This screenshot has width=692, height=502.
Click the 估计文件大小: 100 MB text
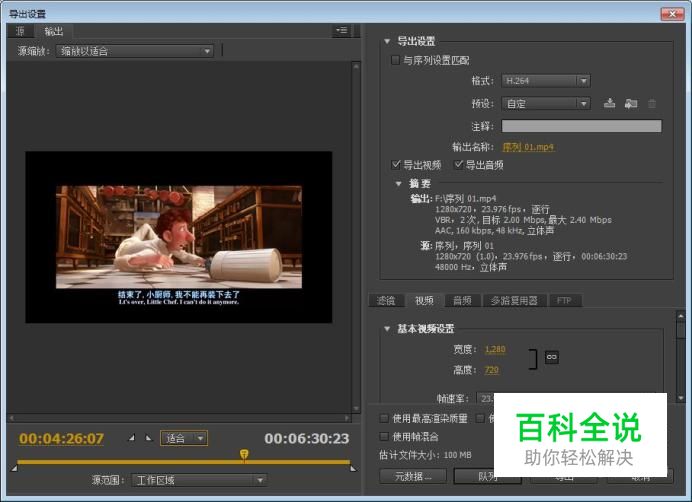pos(425,455)
